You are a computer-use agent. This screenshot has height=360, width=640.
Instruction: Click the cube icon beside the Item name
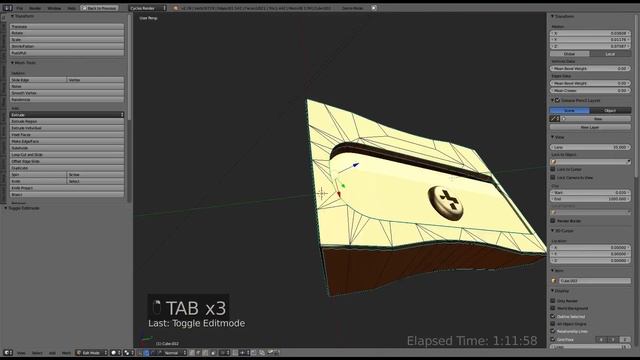tap(554, 281)
